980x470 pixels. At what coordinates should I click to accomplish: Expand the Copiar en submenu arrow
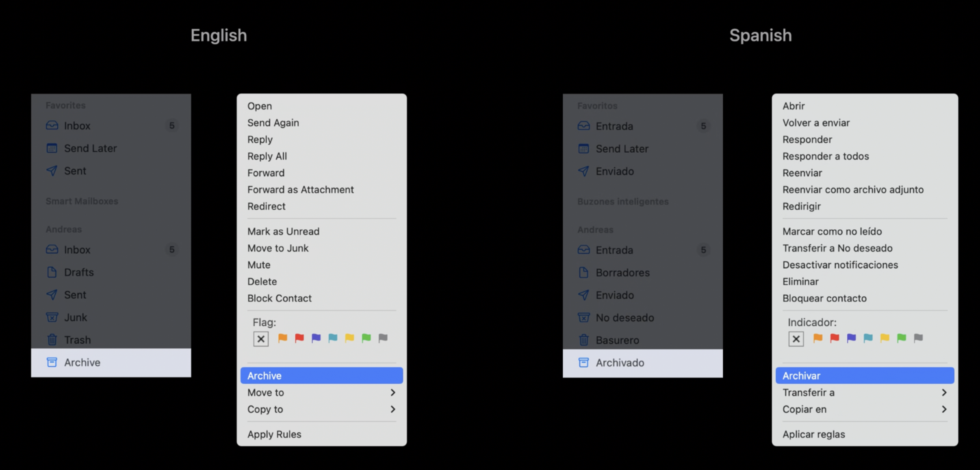944,409
